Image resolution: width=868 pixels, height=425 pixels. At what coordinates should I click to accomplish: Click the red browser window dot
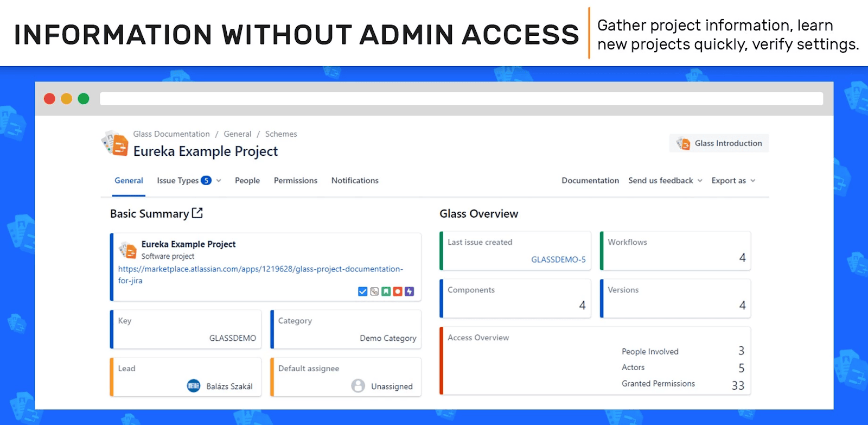click(49, 98)
